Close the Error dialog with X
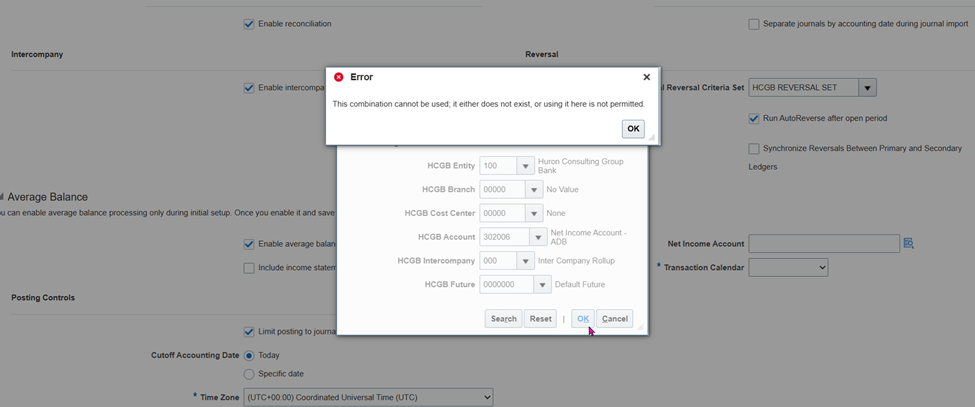The image size is (975, 407). click(647, 77)
